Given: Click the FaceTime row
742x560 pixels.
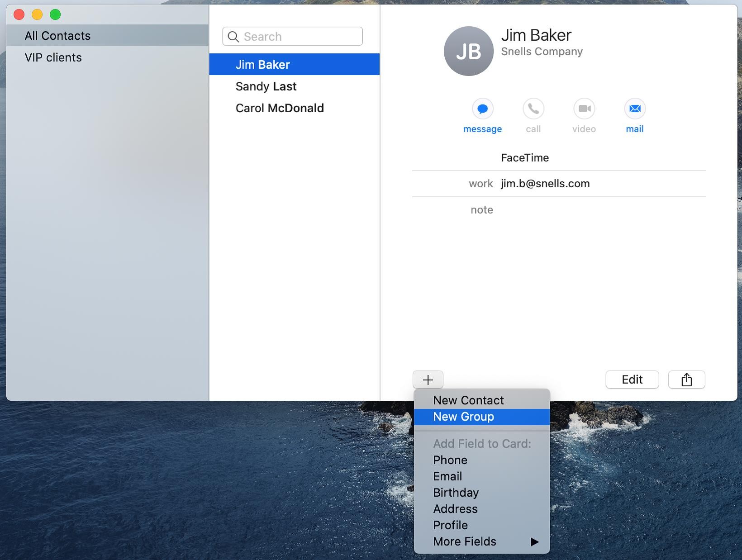Looking at the screenshot, I should click(x=559, y=158).
